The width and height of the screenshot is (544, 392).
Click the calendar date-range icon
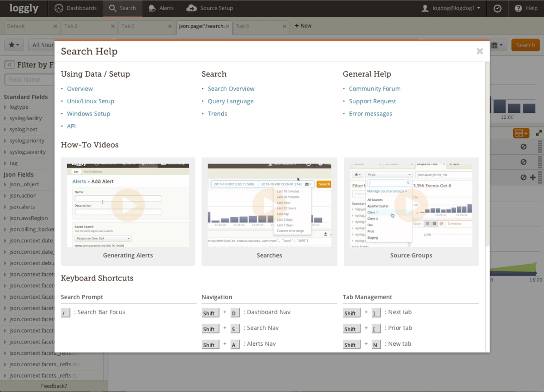[494, 45]
